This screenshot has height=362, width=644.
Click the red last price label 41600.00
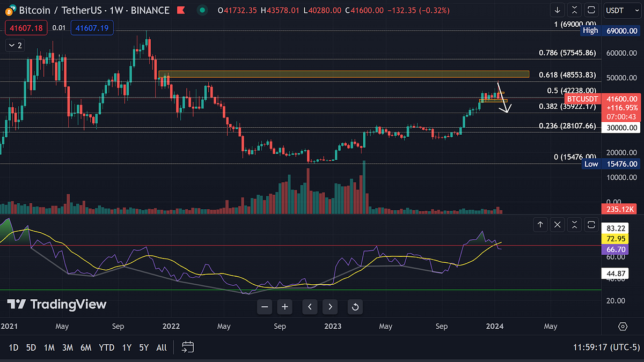point(623,99)
